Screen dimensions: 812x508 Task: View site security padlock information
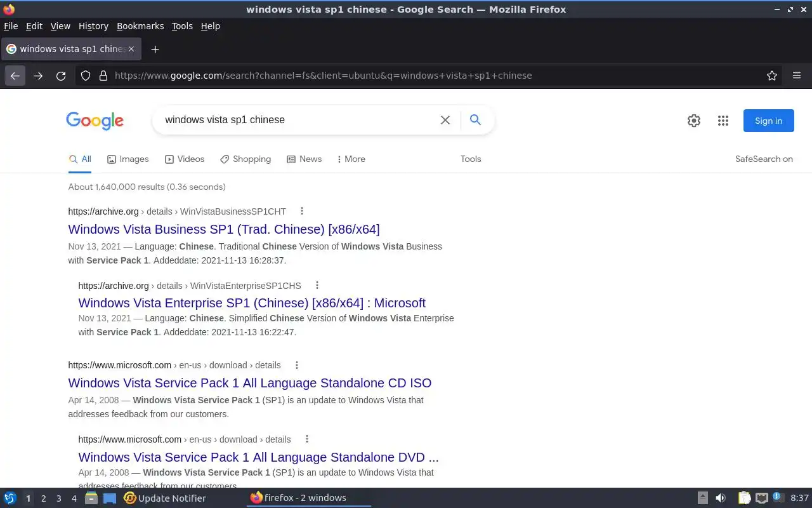pyautogui.click(x=103, y=76)
